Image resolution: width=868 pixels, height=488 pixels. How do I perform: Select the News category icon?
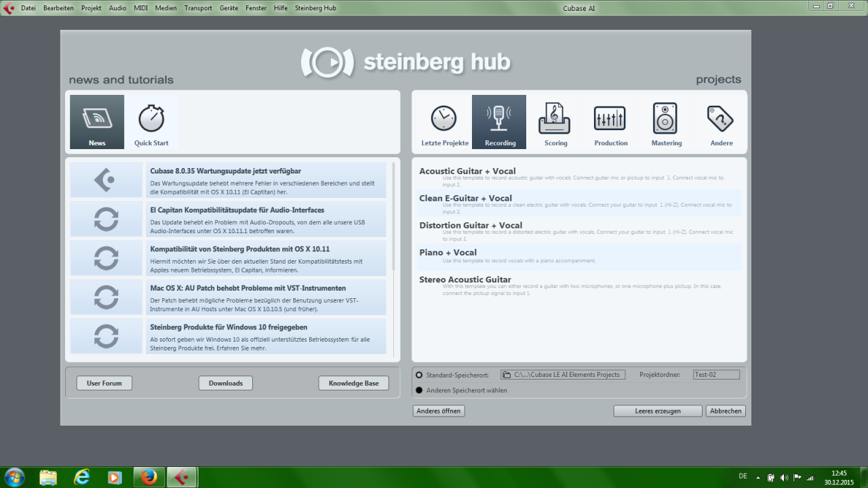coord(97,122)
